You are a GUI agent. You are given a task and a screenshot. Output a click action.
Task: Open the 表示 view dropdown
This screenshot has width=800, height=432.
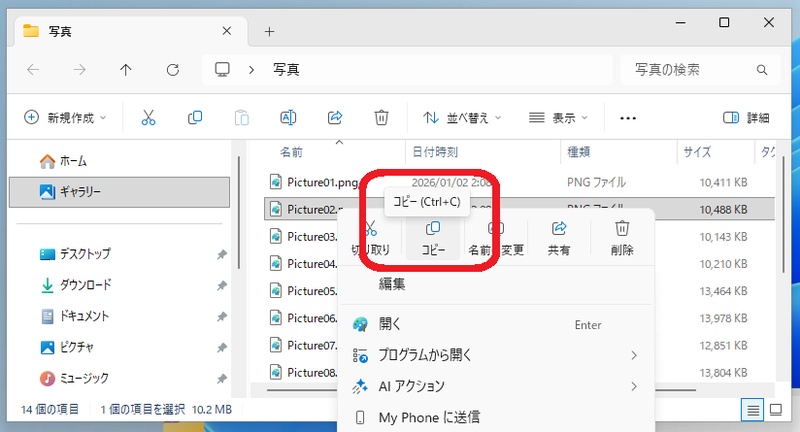(558, 118)
